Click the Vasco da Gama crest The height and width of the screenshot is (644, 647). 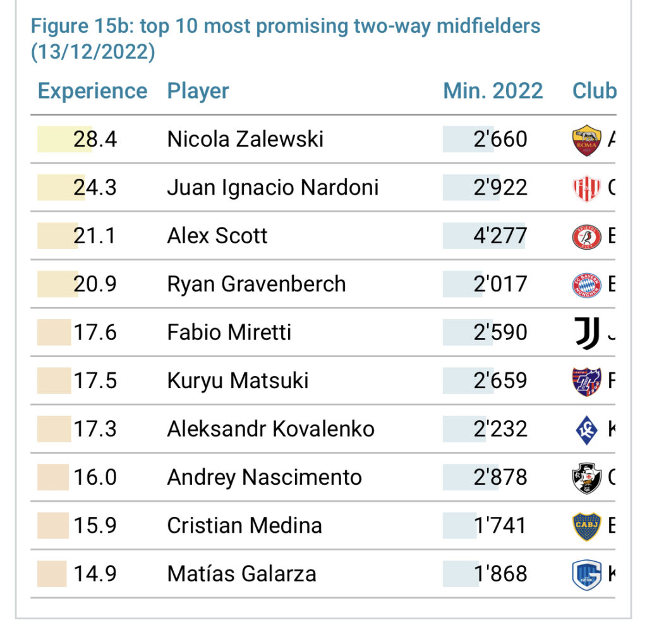pyautogui.click(x=586, y=478)
